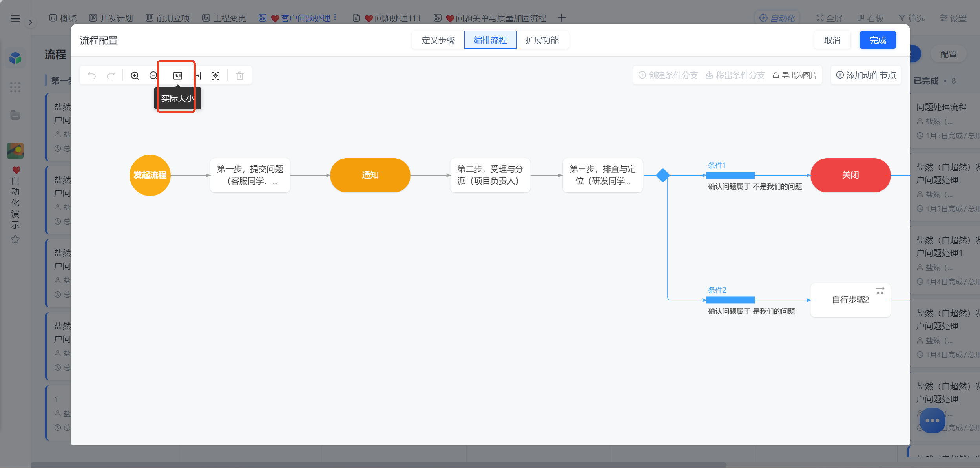Open the 概览 tab
The image size is (980, 468).
click(63, 18)
